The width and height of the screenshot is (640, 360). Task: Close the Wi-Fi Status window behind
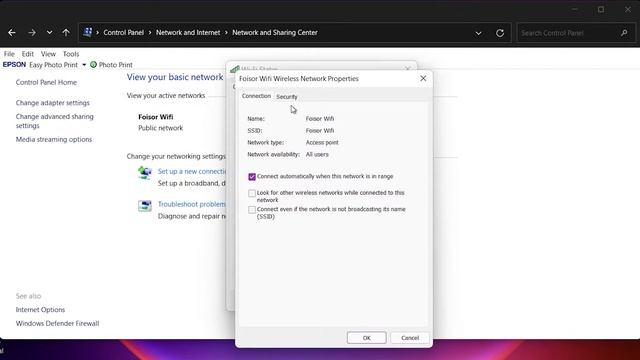[x=408, y=69]
